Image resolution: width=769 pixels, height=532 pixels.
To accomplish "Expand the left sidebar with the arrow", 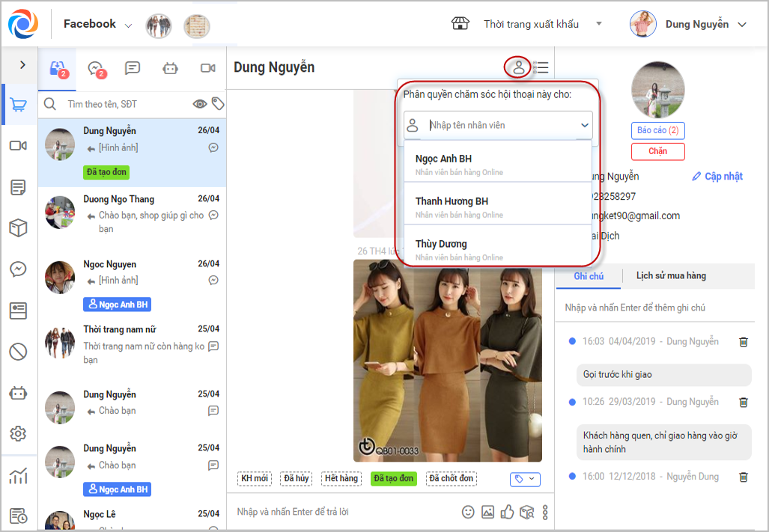I will 22,64.
